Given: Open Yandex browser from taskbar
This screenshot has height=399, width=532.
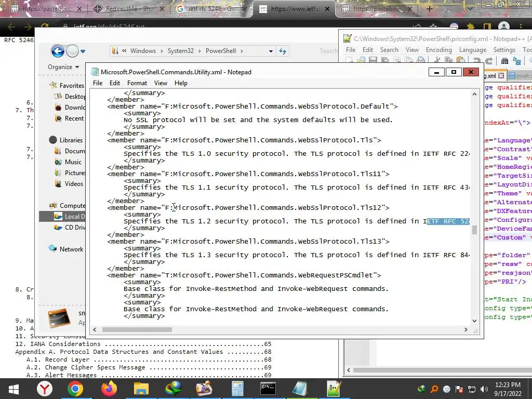Looking at the screenshot, I should 45,389.
